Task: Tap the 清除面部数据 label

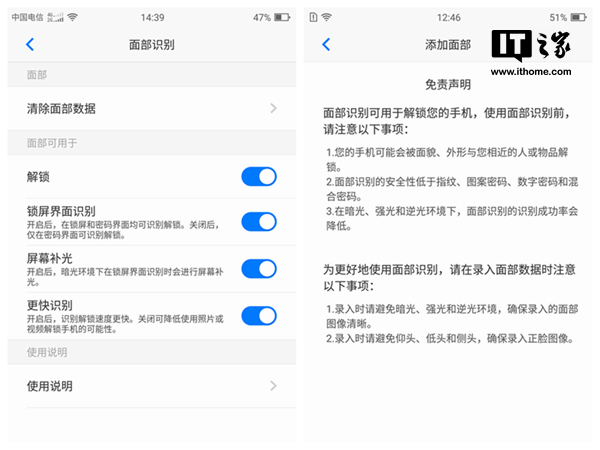Action: (61, 109)
